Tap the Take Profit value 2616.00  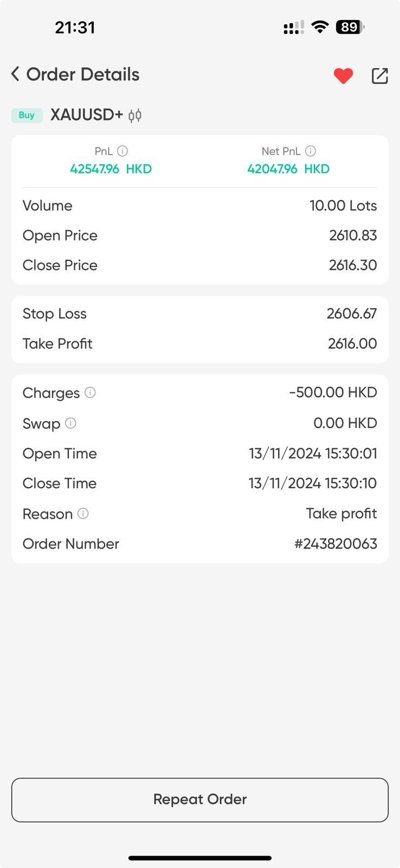click(352, 343)
